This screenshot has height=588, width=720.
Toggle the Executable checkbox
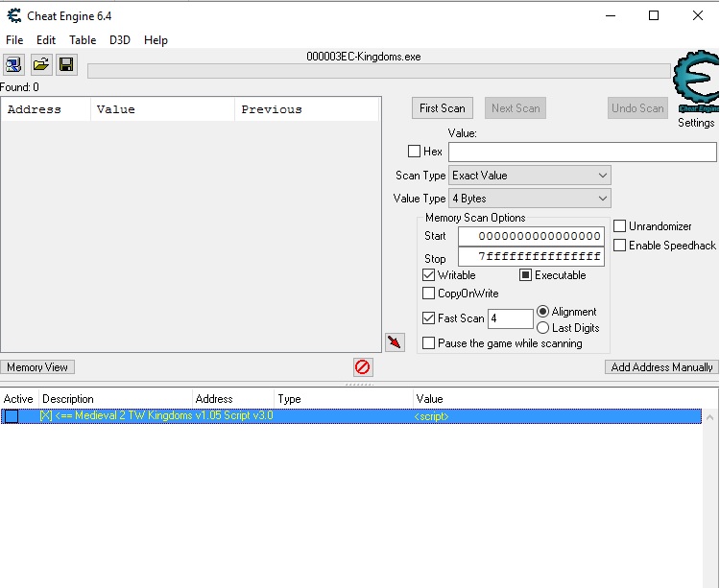[525, 274]
